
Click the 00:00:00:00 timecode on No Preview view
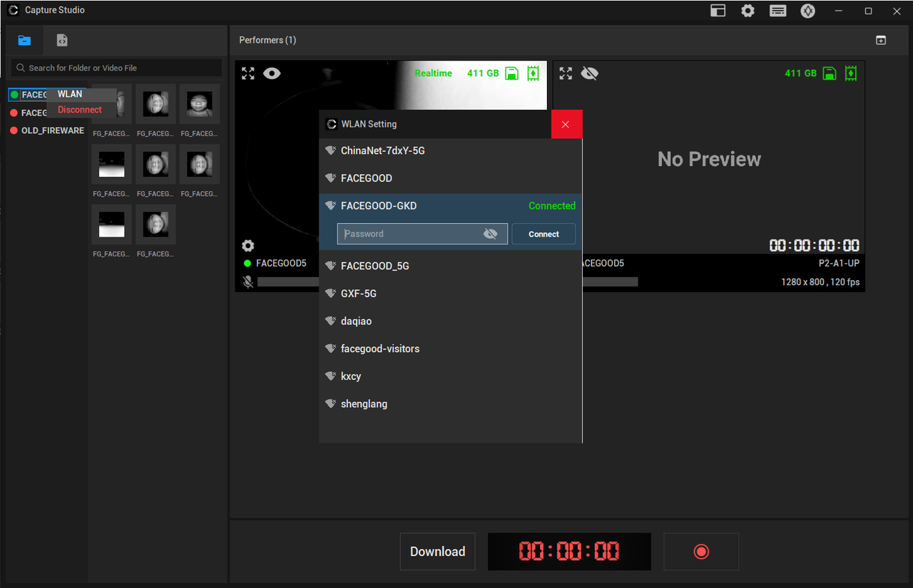815,246
